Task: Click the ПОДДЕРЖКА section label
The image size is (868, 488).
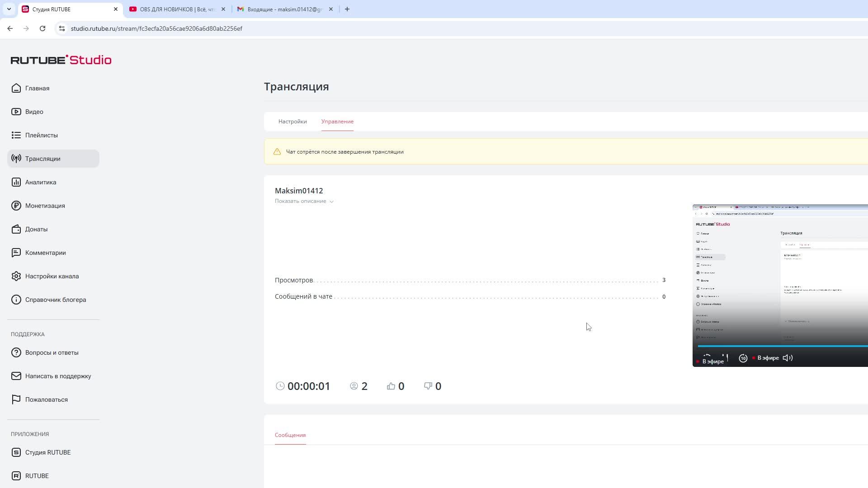Action: click(28, 334)
